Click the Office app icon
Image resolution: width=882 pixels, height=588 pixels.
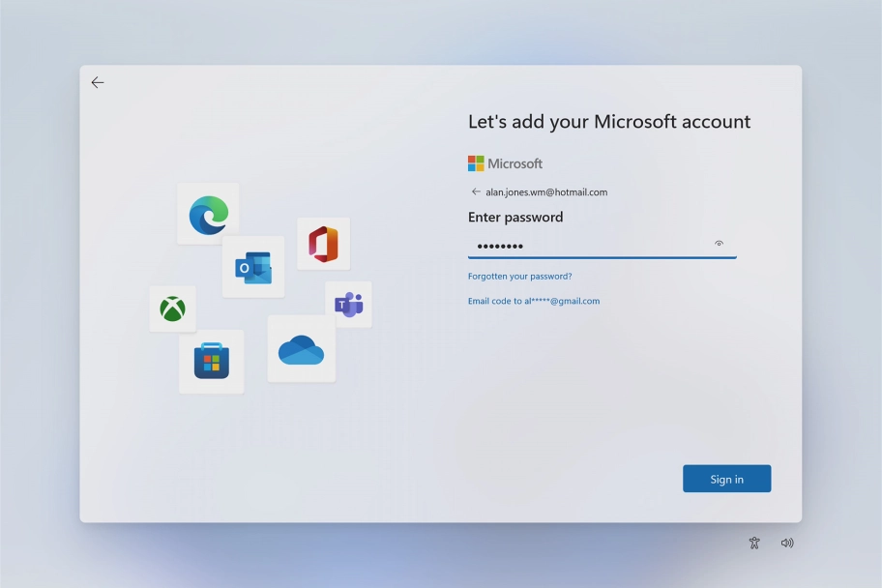(324, 244)
